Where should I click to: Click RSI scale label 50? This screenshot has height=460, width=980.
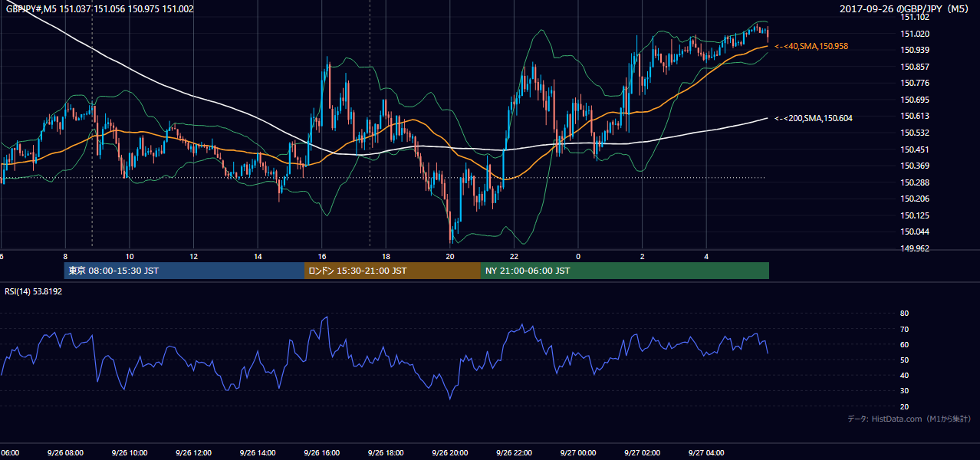pyautogui.click(x=904, y=360)
